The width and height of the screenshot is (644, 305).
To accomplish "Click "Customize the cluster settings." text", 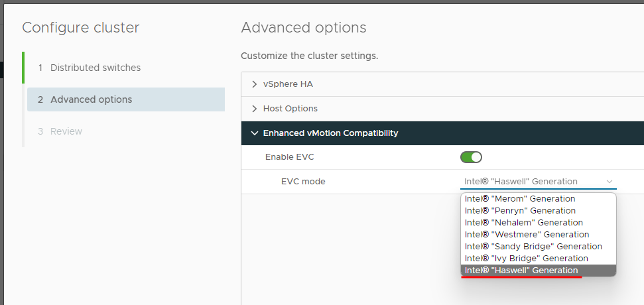I will tap(309, 56).
